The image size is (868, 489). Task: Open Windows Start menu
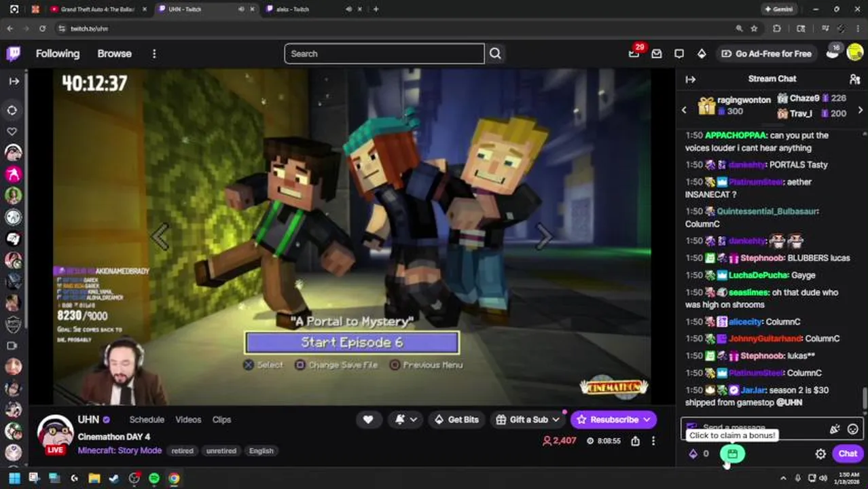pos(14,478)
